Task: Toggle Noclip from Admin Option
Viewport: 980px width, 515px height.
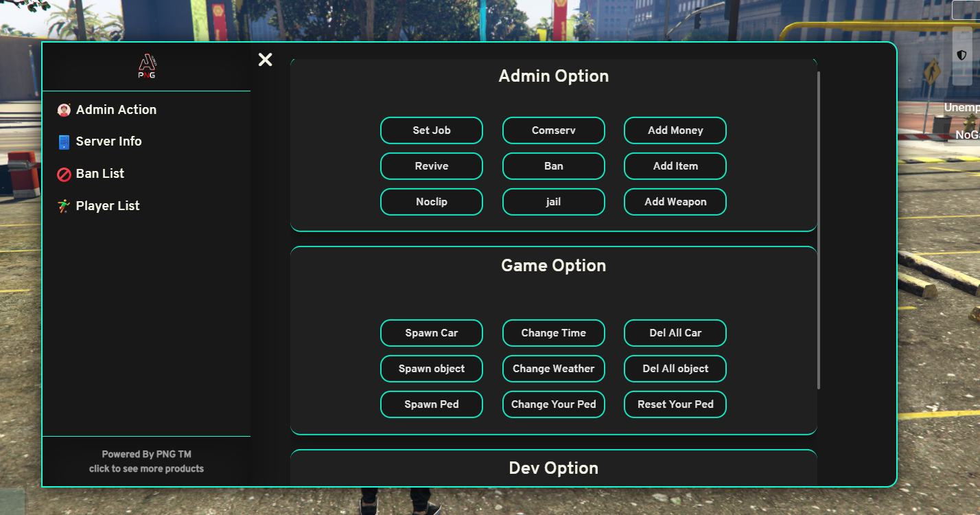Action: tap(432, 202)
